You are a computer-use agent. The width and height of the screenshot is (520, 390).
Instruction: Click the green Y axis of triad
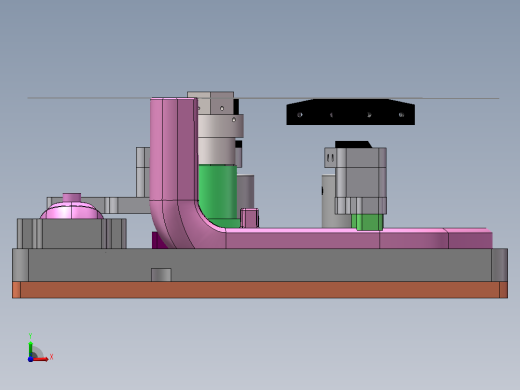[30, 349]
